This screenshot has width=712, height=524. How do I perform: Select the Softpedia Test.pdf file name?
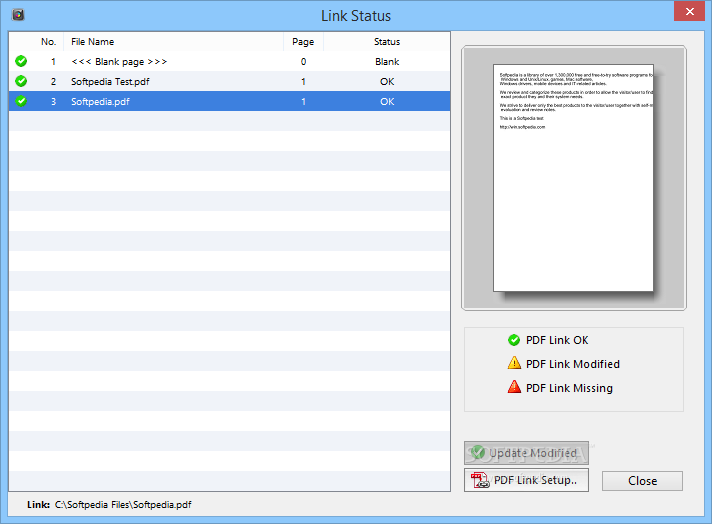[x=110, y=82]
